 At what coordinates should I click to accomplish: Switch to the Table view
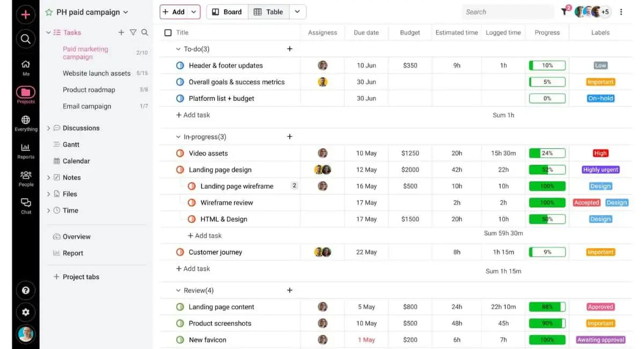(x=268, y=12)
